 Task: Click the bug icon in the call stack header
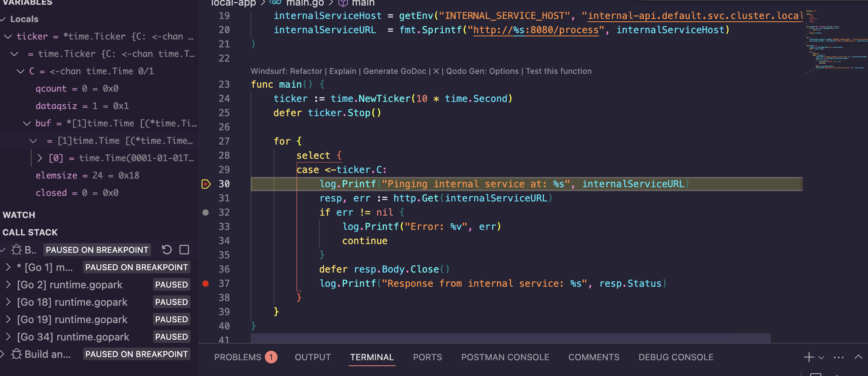17,250
